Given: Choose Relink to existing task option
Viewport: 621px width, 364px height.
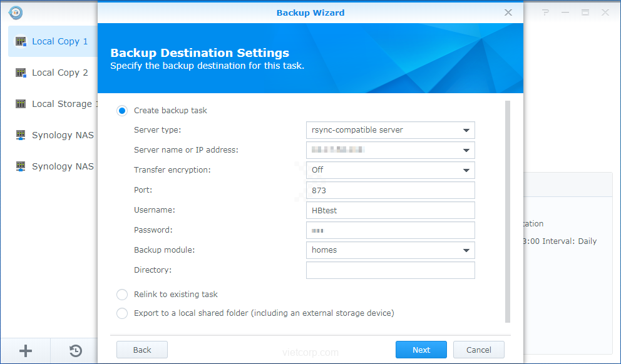Looking at the screenshot, I should 122,295.
